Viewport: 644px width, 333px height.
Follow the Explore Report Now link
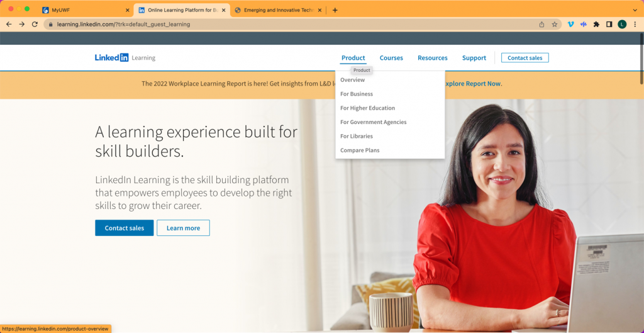point(472,84)
